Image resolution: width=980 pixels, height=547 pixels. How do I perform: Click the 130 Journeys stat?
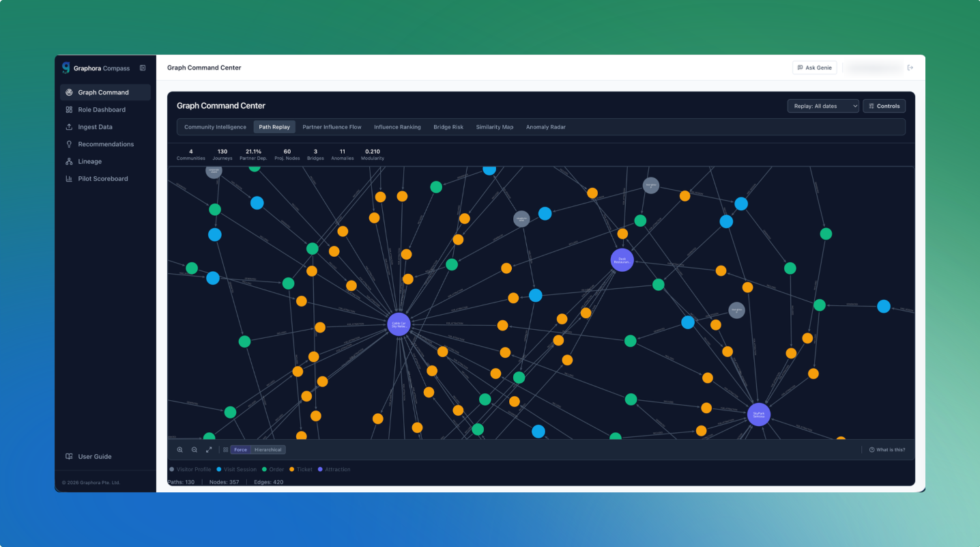pos(222,154)
